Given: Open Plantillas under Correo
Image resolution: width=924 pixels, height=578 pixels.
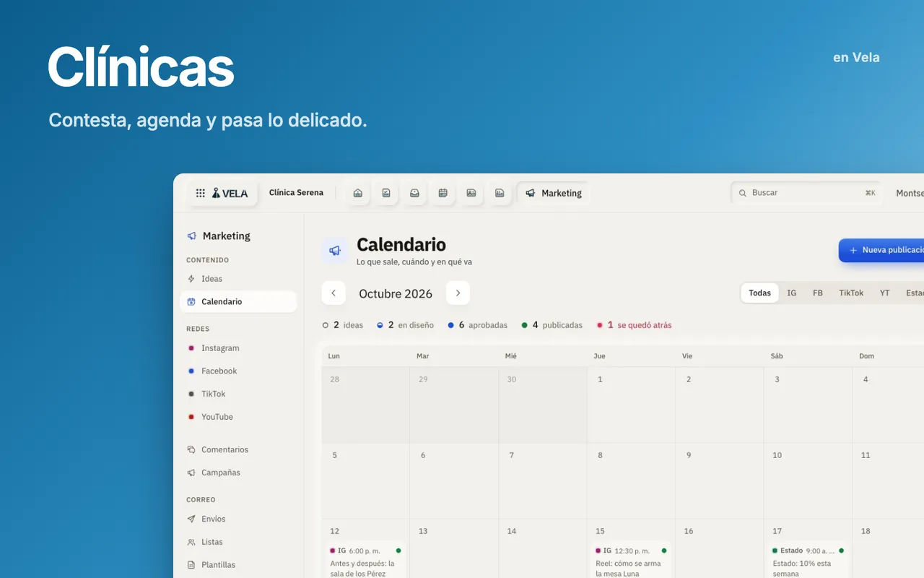Looking at the screenshot, I should [x=238, y=565].
